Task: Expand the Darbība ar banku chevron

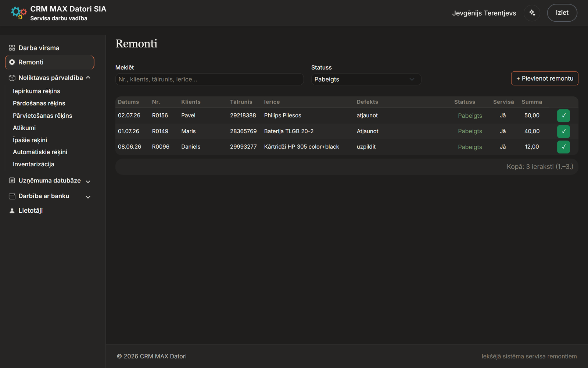Action: [88, 197]
